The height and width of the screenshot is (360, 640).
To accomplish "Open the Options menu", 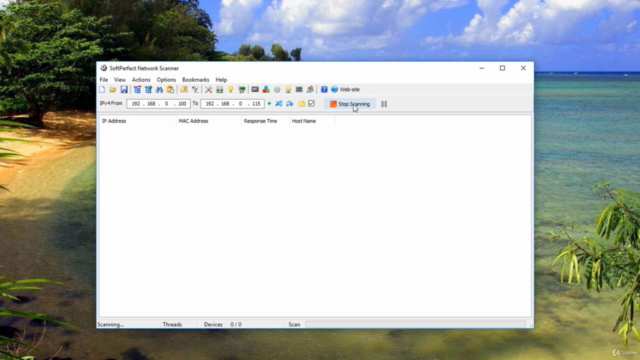I will pos(166,80).
